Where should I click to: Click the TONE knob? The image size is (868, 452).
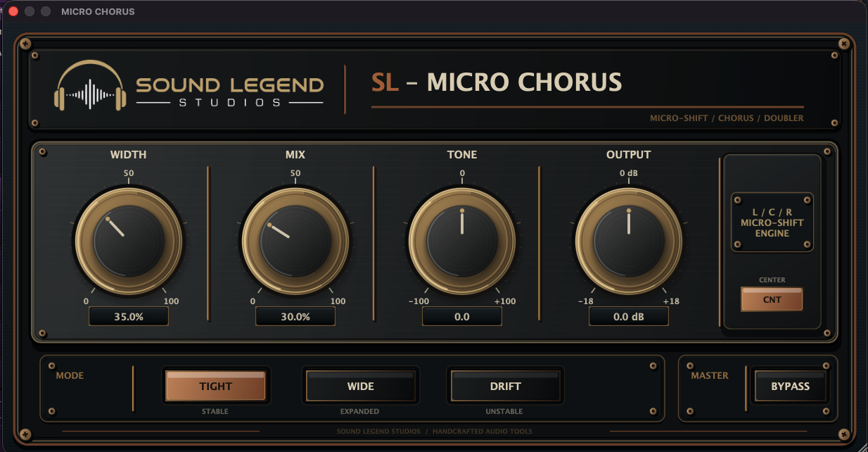pos(462,241)
